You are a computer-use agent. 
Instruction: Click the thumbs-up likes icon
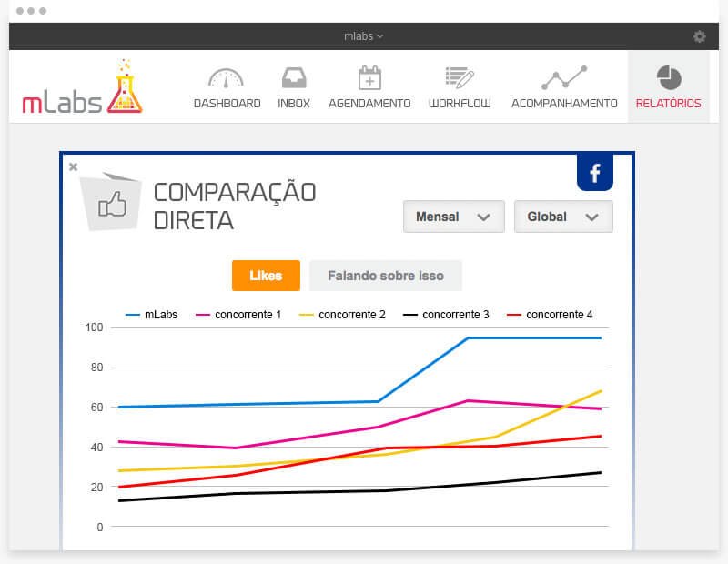click(112, 205)
